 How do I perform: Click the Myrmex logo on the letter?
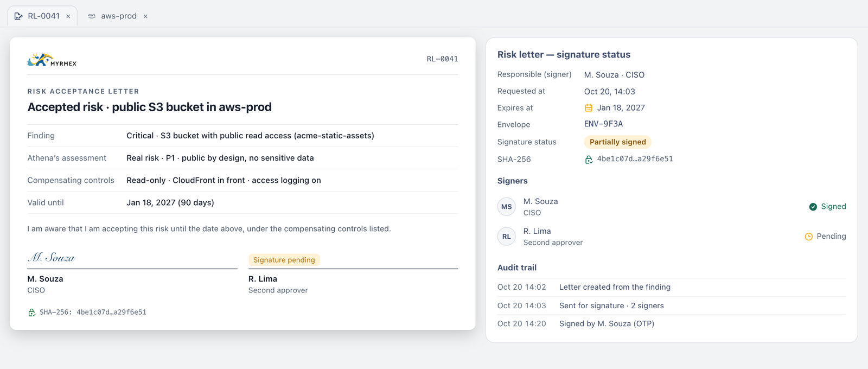click(52, 60)
